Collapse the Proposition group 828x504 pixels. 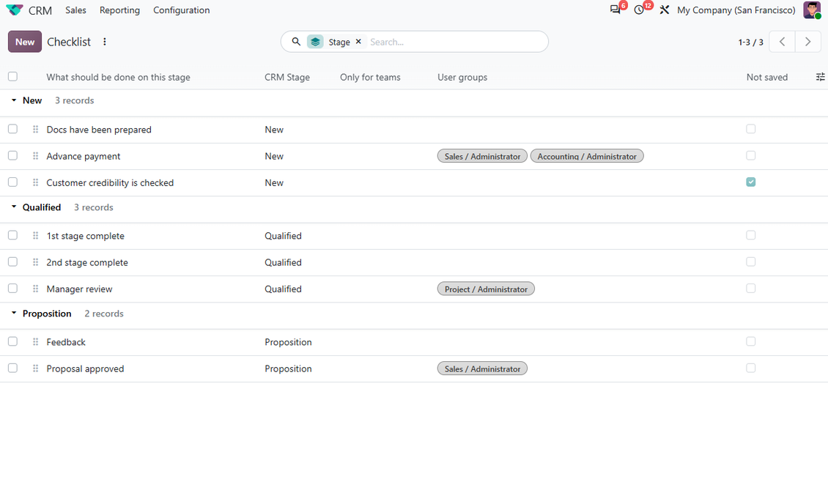pos(14,313)
